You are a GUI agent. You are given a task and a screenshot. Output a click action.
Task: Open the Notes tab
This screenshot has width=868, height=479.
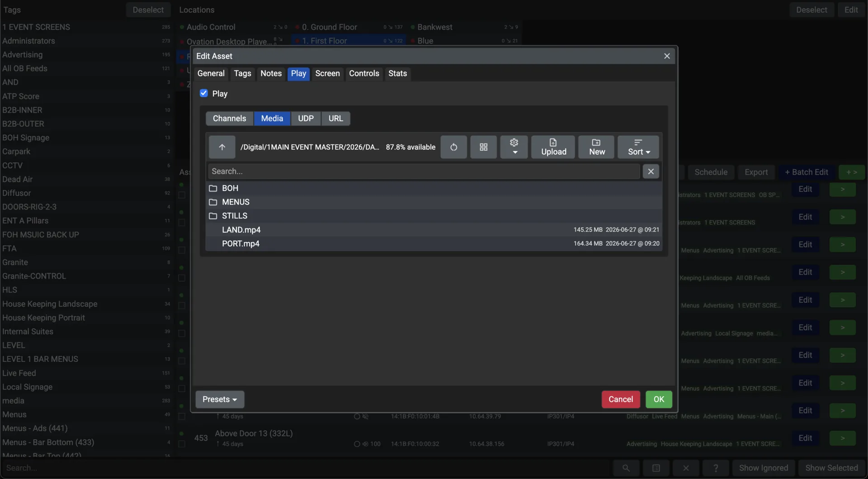tap(271, 74)
